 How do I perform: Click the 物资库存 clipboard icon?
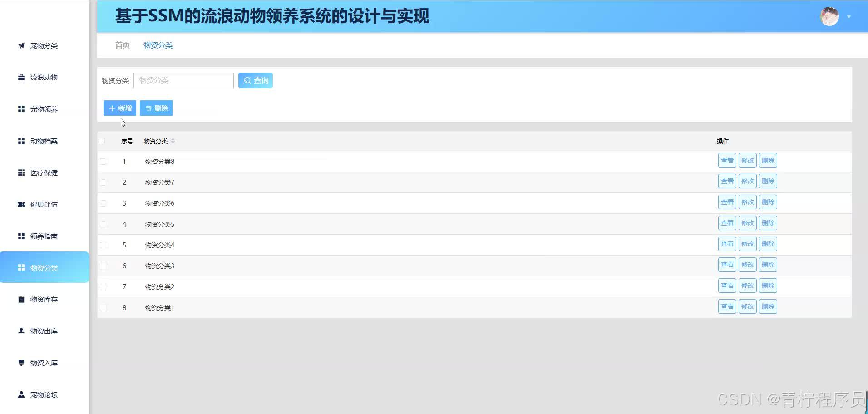21,299
